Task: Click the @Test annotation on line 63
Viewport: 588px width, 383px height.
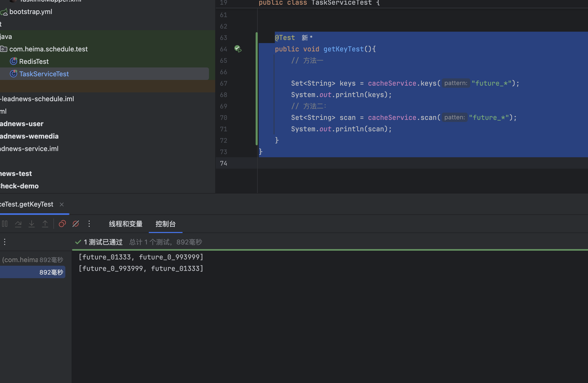Action: tap(285, 38)
